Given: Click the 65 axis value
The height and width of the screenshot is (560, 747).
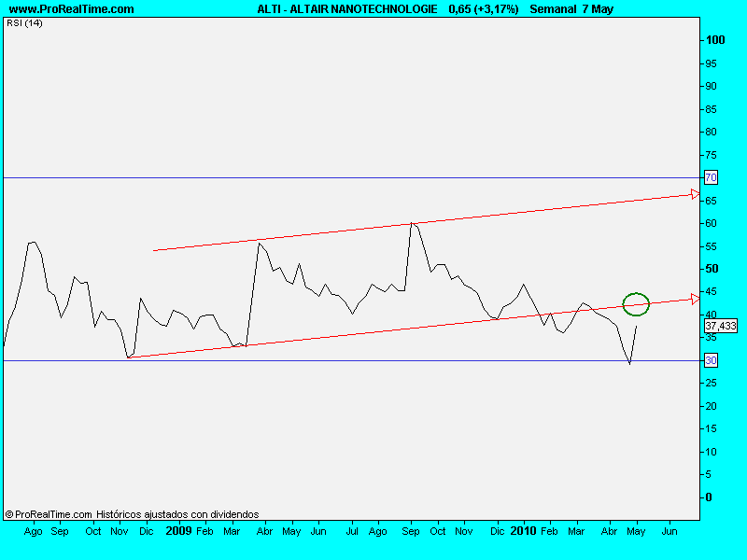Looking at the screenshot, I should pyautogui.click(x=711, y=201).
